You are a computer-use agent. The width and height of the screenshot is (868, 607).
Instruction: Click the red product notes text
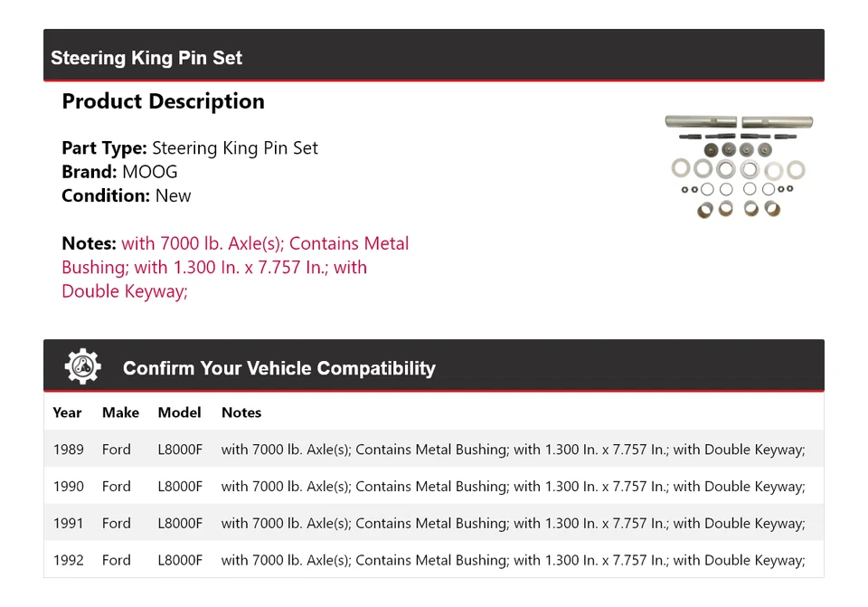point(235,267)
